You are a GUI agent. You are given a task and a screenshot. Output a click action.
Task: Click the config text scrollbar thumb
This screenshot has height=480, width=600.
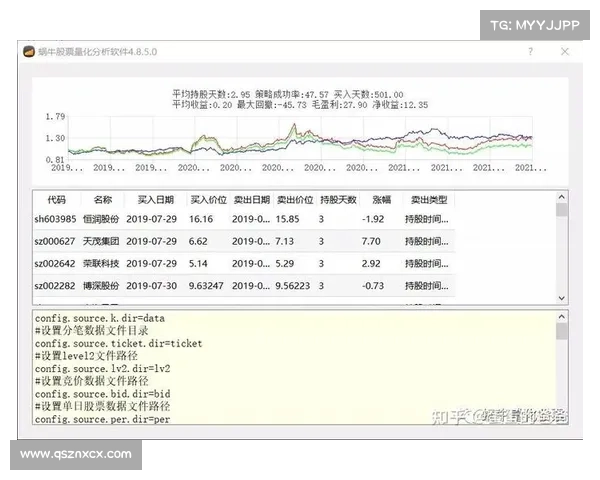pyautogui.click(x=561, y=331)
